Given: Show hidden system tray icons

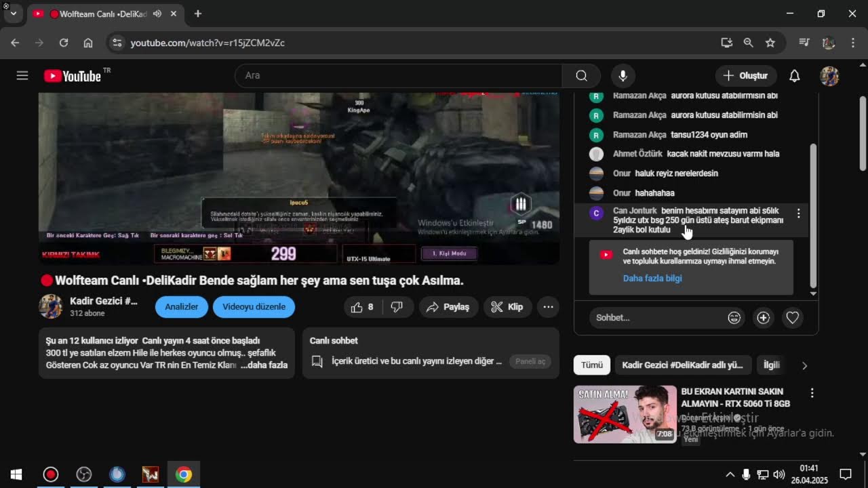Looking at the screenshot, I should coord(730,474).
